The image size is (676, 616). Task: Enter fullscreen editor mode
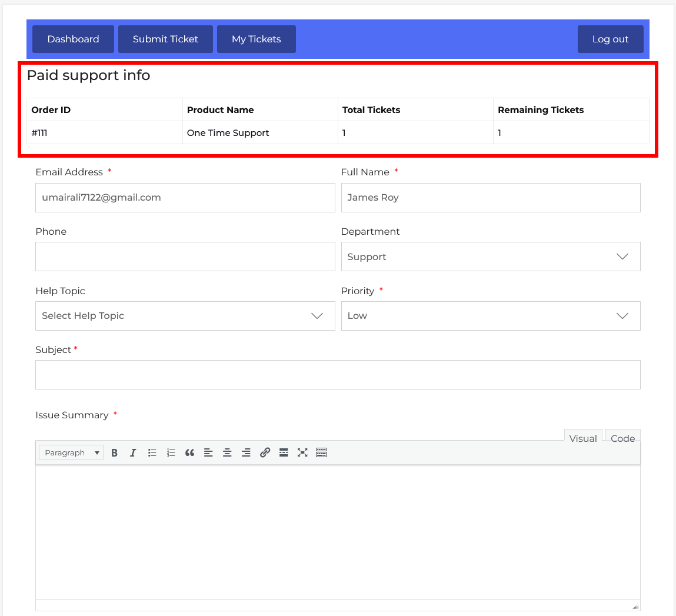coord(302,452)
